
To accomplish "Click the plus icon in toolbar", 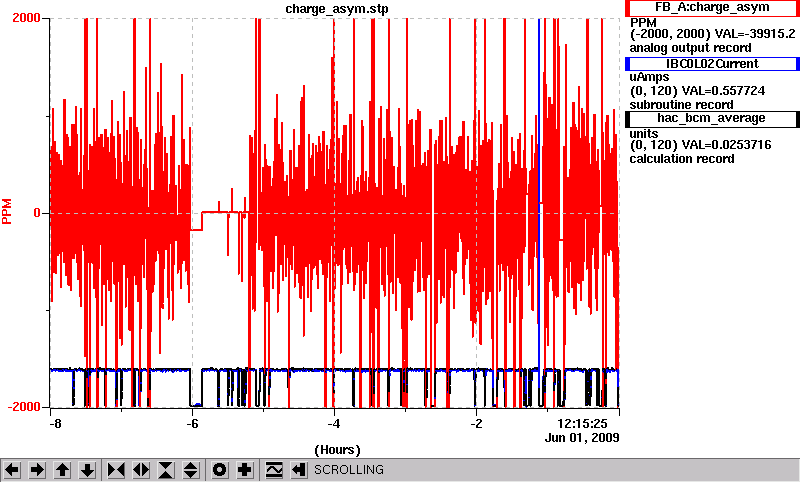I will (245, 470).
